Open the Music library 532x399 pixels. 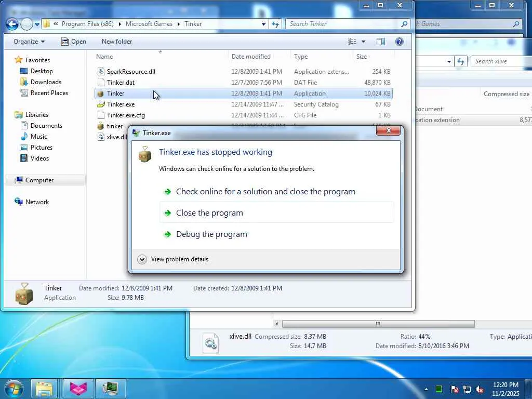point(34,137)
